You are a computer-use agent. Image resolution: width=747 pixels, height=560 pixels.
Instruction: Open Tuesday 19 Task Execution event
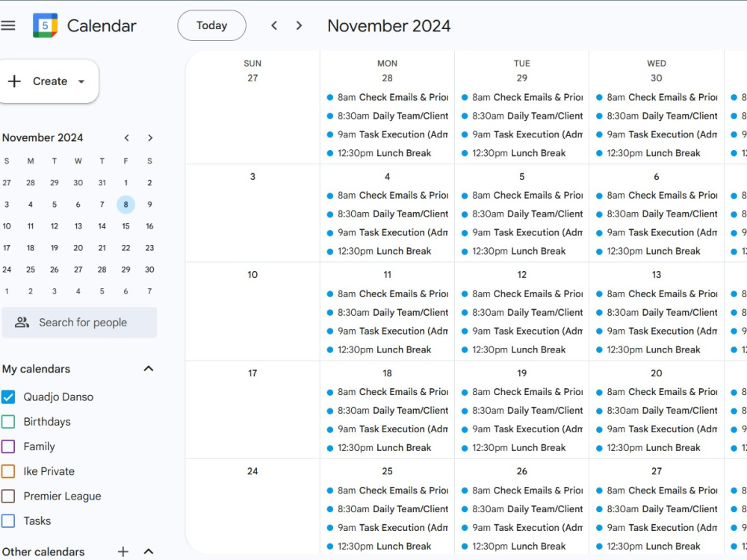tap(522, 429)
